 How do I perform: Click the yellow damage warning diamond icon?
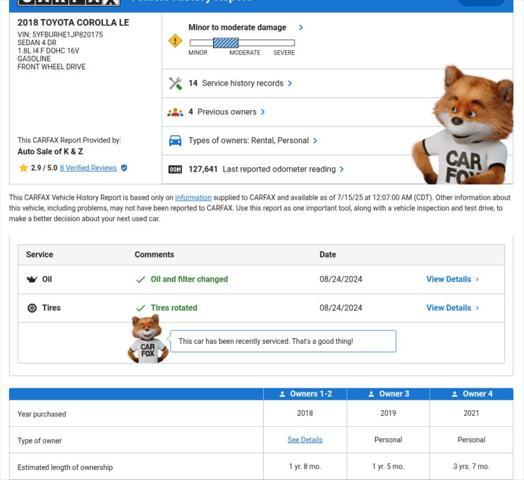pyautogui.click(x=175, y=41)
